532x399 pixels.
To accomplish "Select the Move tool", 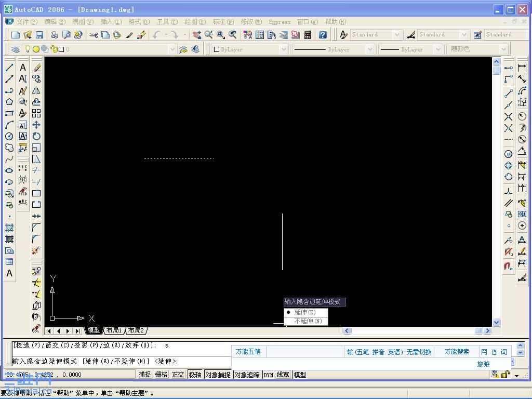I will click(36, 125).
